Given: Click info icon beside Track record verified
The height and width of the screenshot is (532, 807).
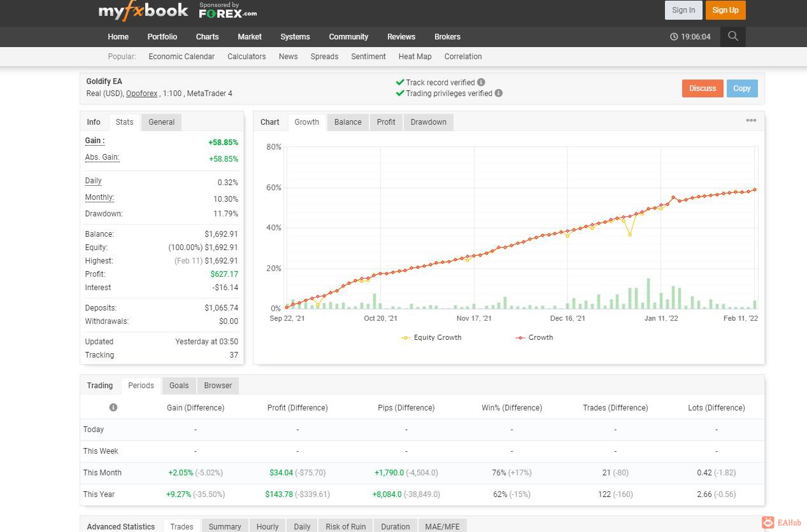Looking at the screenshot, I should [x=481, y=82].
